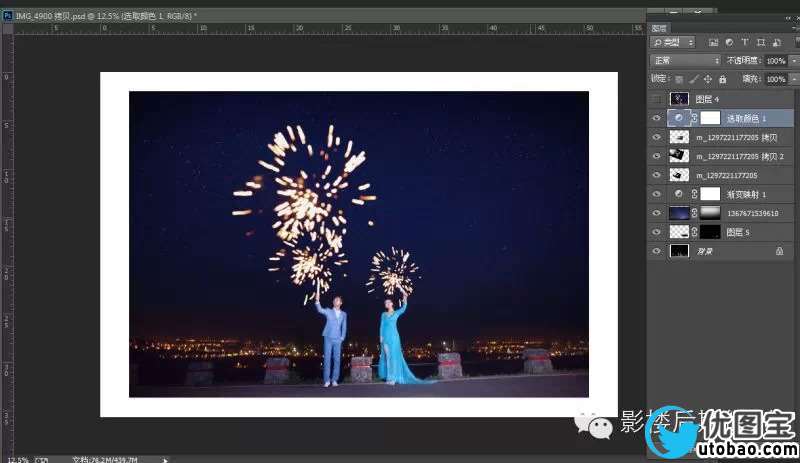Screen dimensions: 800x463
Task: Lock all with the padlock icon
Action: tap(722, 79)
